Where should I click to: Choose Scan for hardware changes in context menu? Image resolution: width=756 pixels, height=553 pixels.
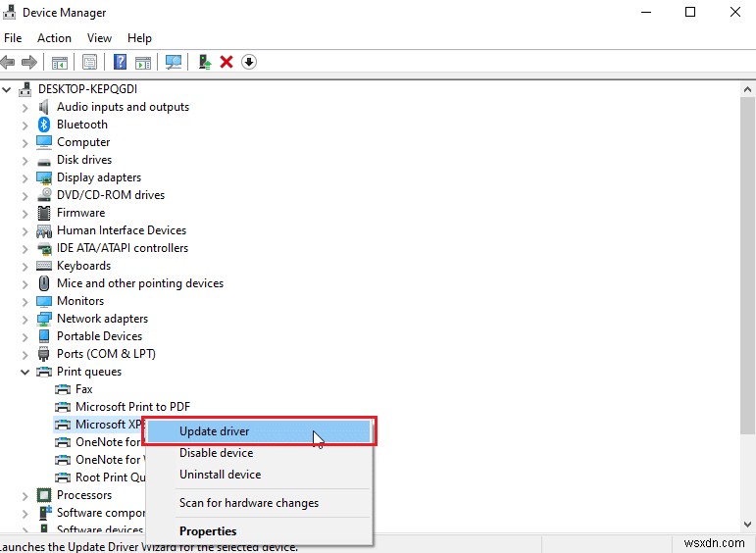tap(260, 503)
